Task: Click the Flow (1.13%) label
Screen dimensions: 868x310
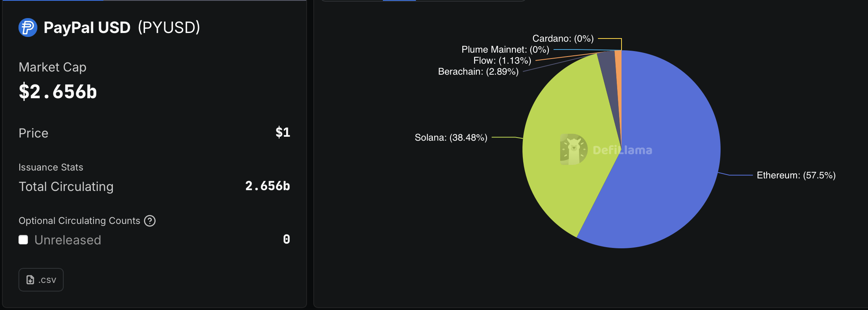Action: pyautogui.click(x=502, y=61)
